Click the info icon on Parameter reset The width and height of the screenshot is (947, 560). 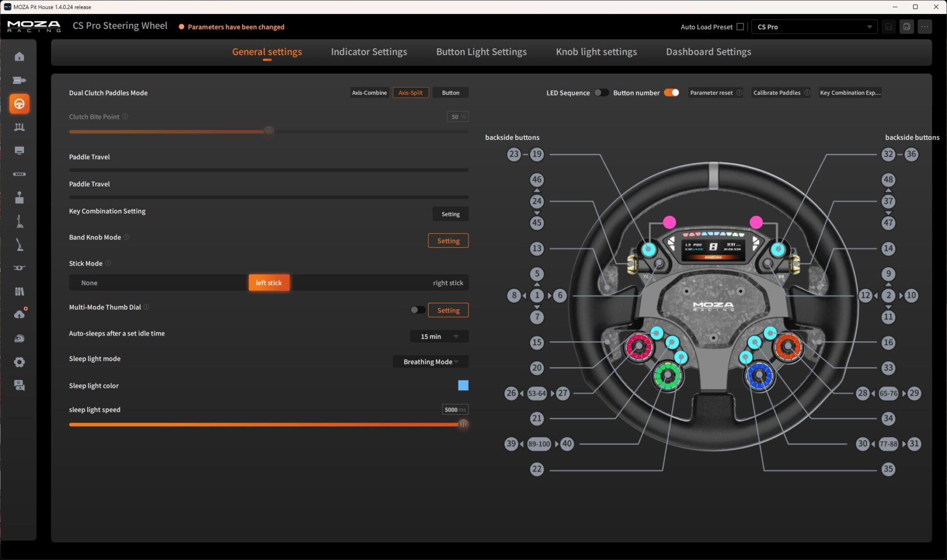[739, 93]
